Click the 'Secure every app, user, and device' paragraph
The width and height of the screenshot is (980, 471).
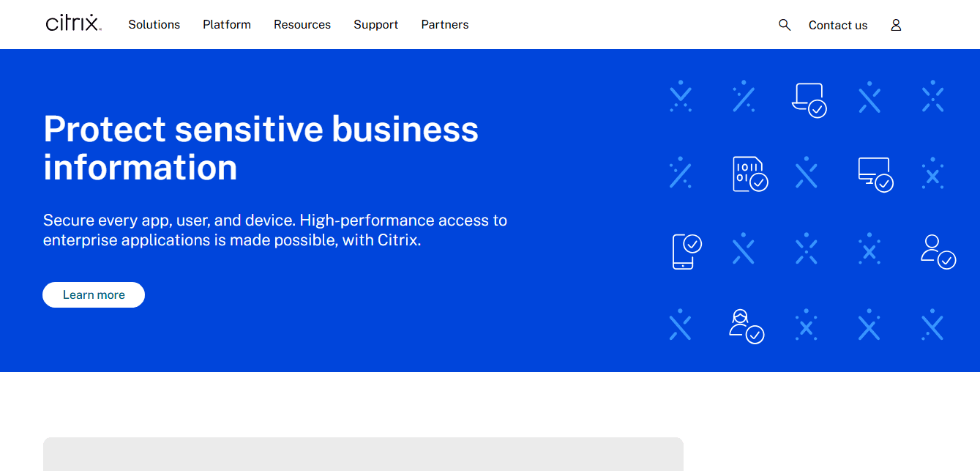(275, 230)
